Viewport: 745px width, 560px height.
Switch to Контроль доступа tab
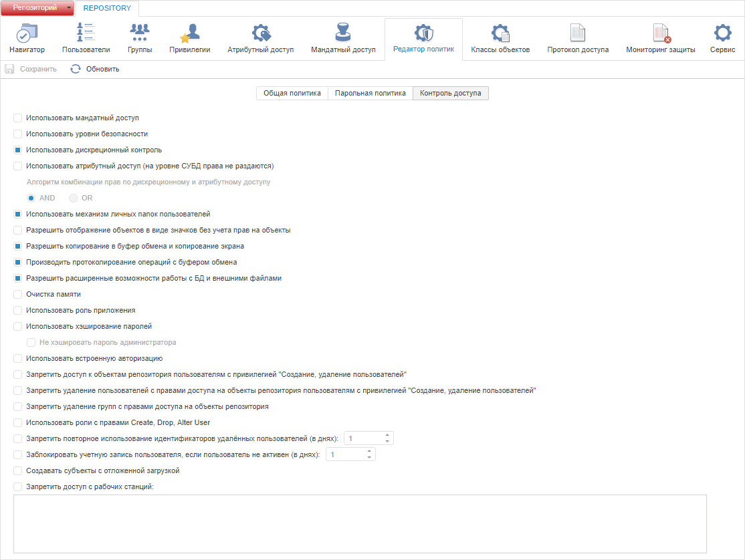(451, 93)
